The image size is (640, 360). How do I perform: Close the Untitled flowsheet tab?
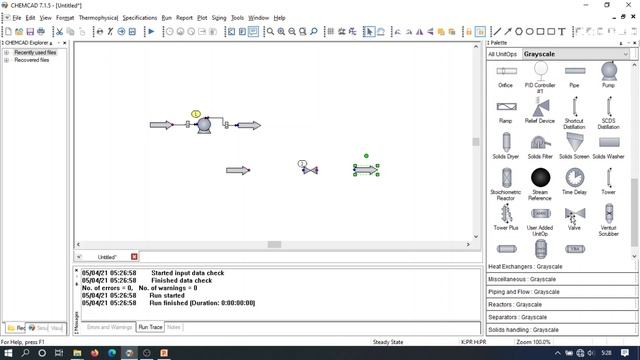(x=134, y=257)
